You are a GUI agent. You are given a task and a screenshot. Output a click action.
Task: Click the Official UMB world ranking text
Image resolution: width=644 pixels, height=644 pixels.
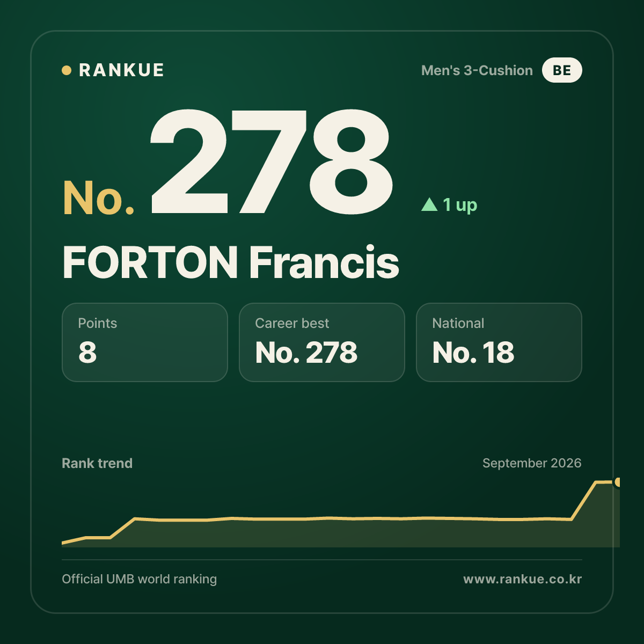[x=140, y=579]
